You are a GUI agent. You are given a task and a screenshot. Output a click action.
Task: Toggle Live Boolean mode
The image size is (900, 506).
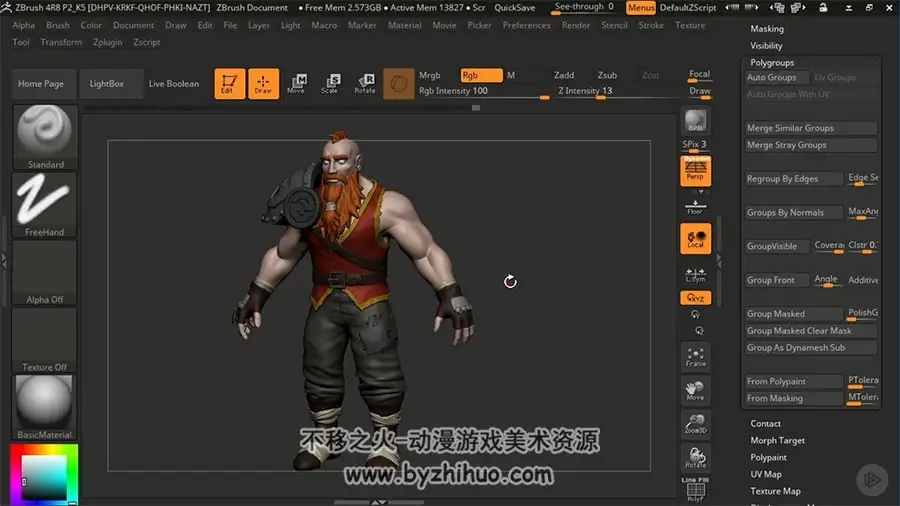[x=174, y=84]
